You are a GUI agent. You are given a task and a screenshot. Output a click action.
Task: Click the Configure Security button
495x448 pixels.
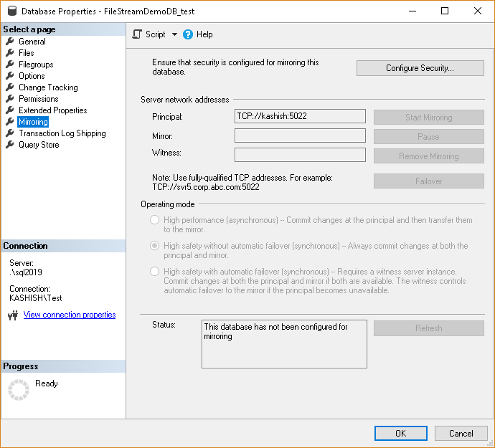420,68
